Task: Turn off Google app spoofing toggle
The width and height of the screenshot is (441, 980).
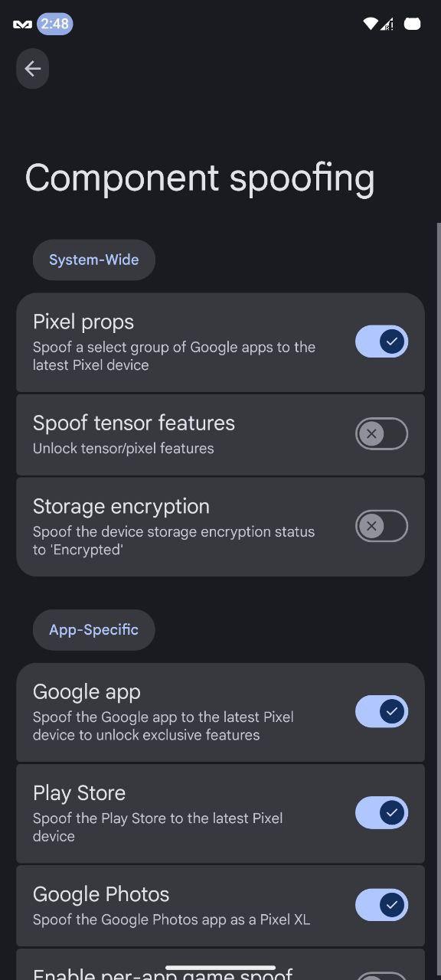Action: (381, 711)
